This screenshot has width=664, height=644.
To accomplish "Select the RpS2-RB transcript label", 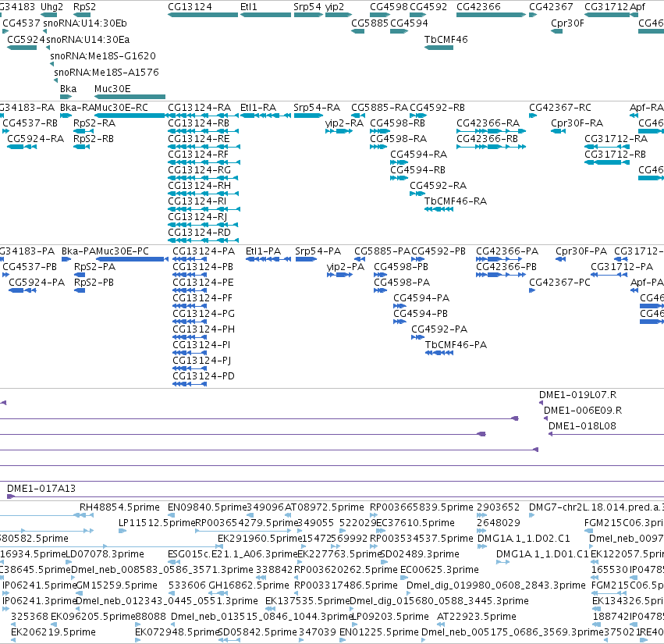I will point(93,139).
